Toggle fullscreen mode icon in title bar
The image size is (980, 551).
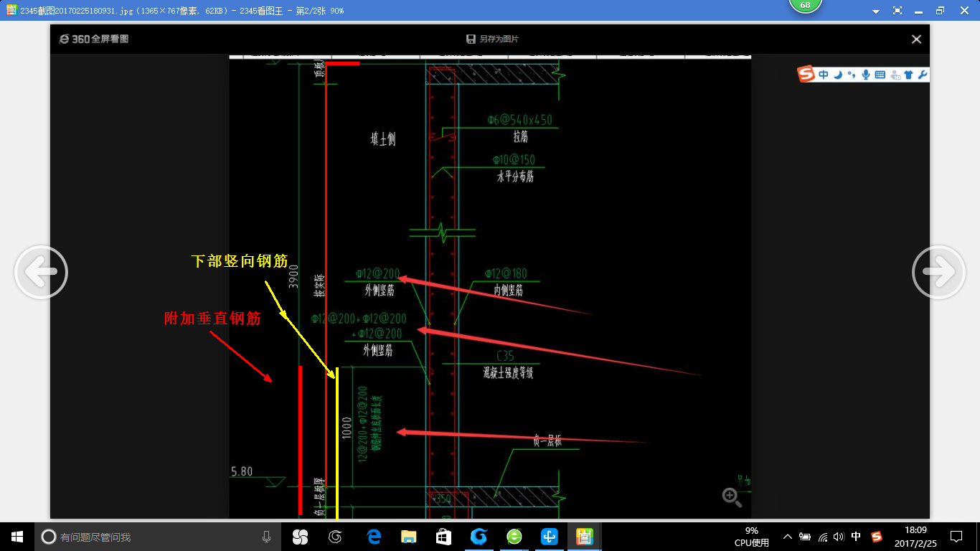tap(897, 11)
